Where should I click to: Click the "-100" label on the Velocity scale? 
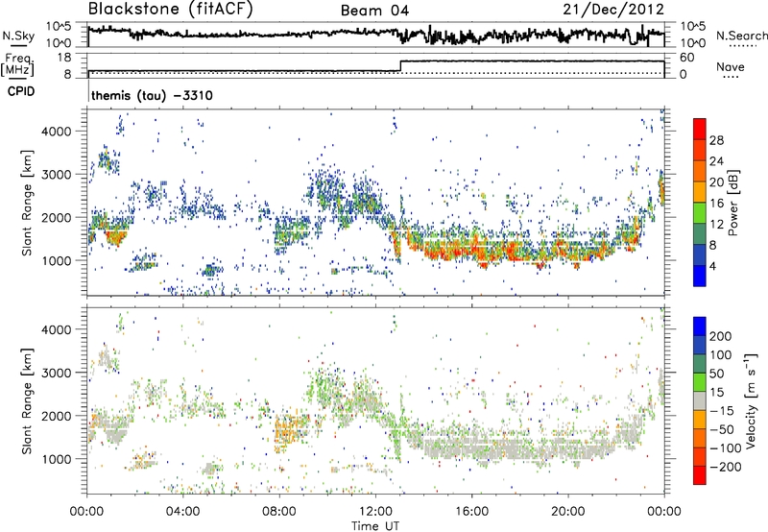725,448
